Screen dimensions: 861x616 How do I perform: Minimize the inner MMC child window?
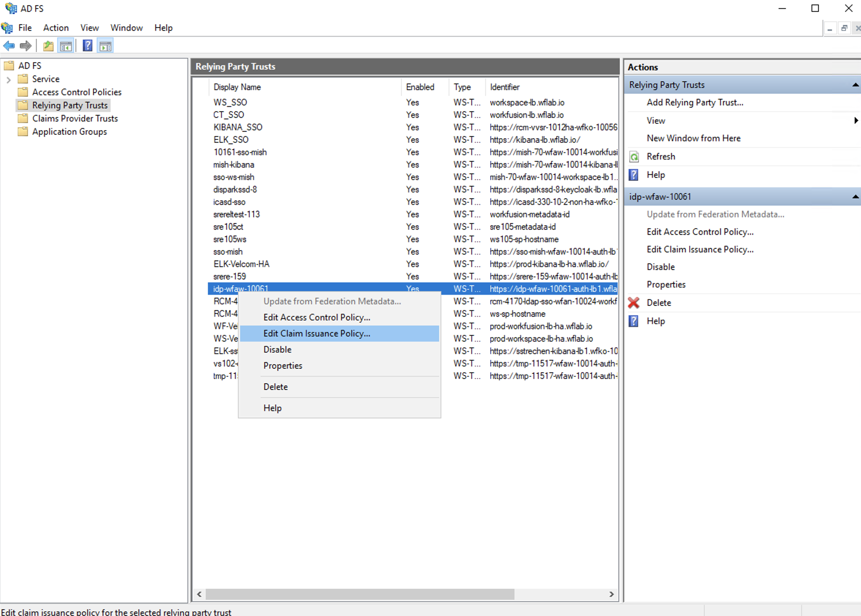pos(830,28)
